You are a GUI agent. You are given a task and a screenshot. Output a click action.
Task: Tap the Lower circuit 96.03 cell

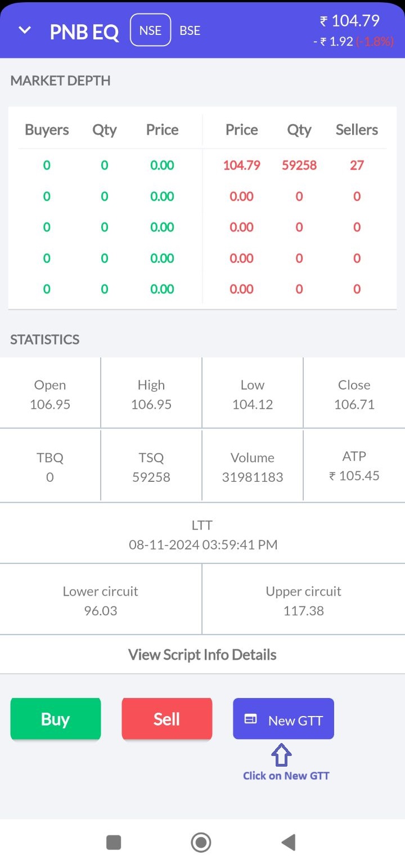click(x=101, y=601)
